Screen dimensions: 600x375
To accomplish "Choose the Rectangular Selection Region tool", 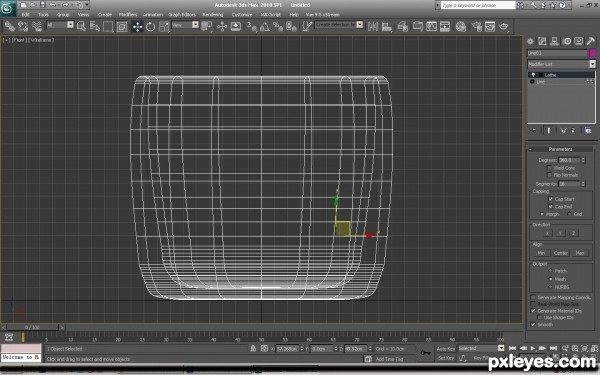I will 108,26.
